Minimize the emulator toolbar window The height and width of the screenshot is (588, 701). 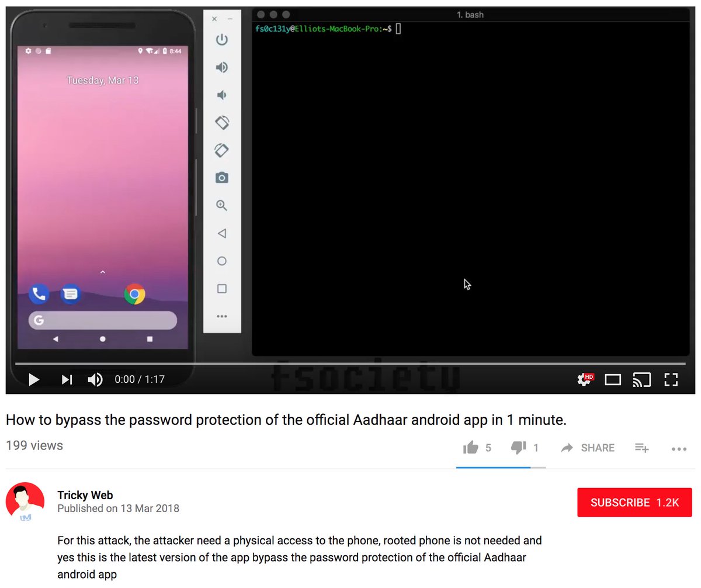[x=230, y=19]
